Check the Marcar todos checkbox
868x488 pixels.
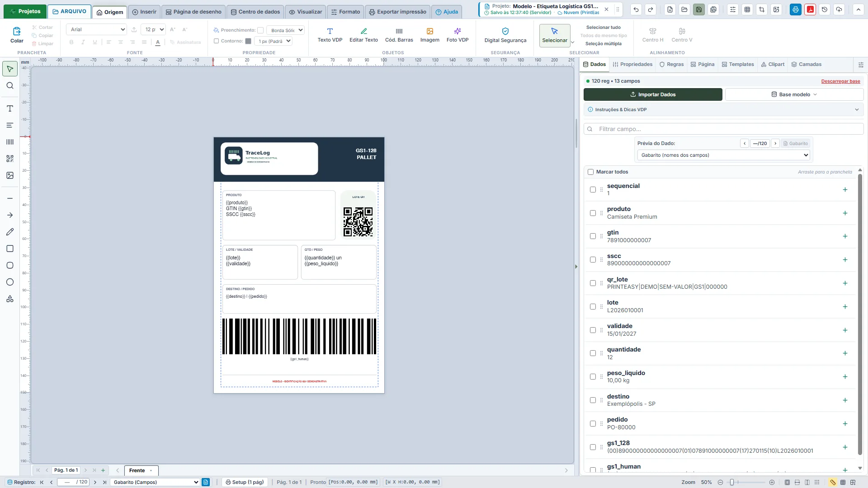[590, 172]
